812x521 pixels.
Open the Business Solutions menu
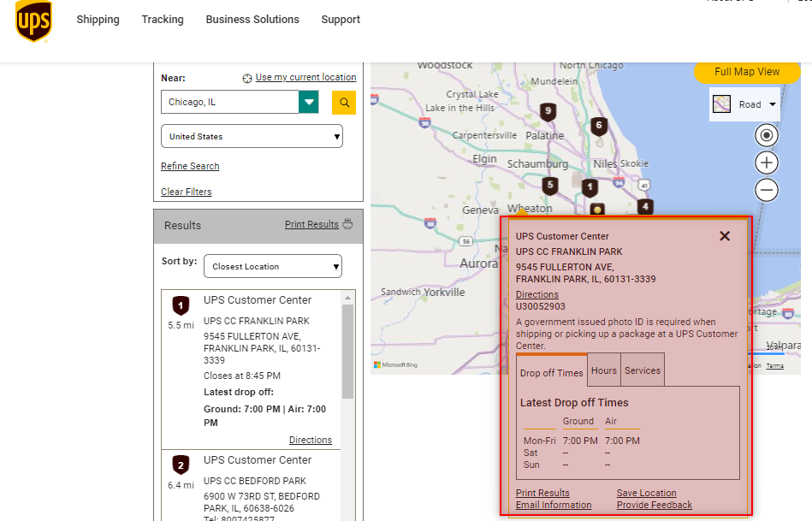252,20
